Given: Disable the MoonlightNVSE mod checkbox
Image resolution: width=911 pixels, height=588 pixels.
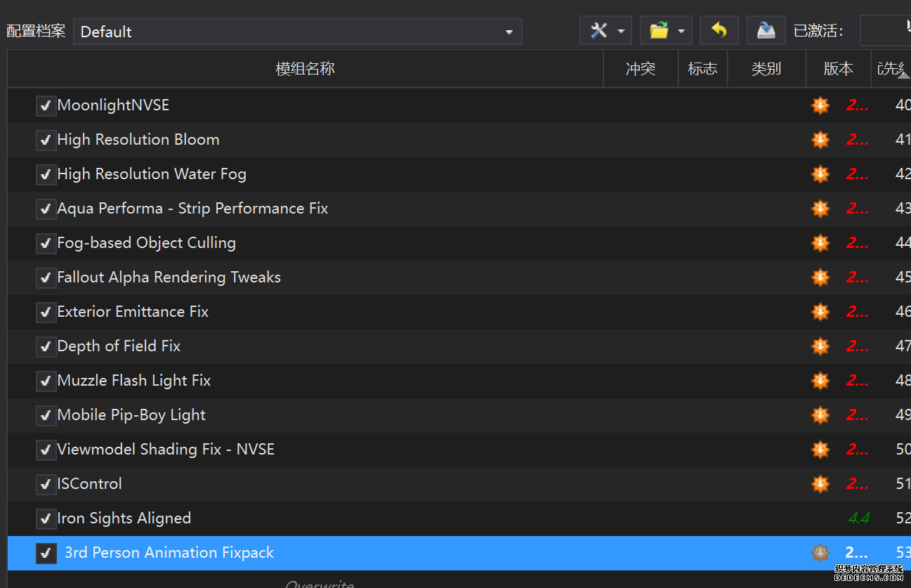Looking at the screenshot, I should pyautogui.click(x=46, y=106).
